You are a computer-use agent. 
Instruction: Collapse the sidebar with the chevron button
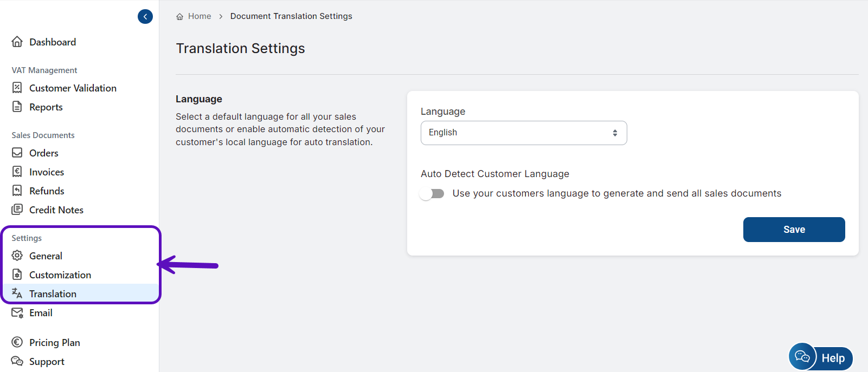(x=145, y=17)
